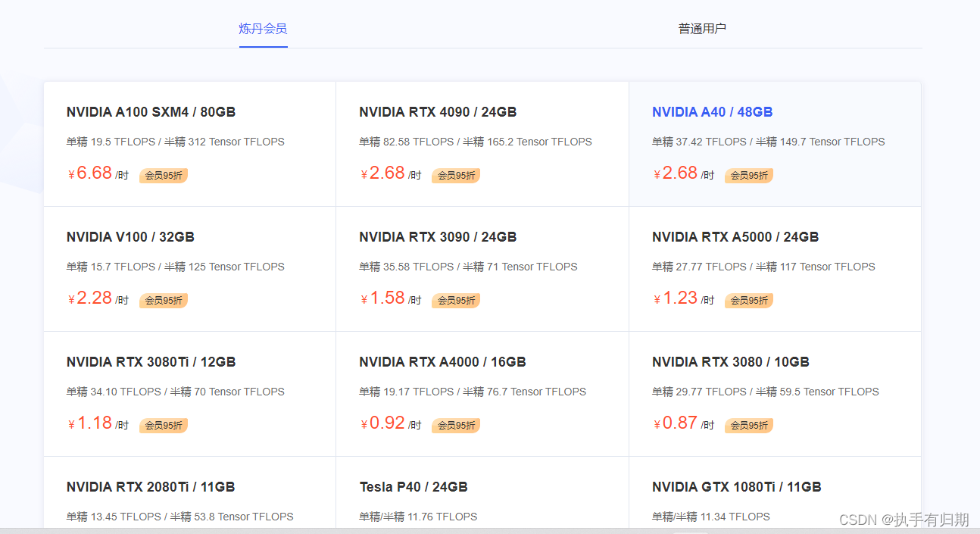Click the 会员95折 badge on the A100 card
This screenshot has height=534, width=980.
click(164, 176)
